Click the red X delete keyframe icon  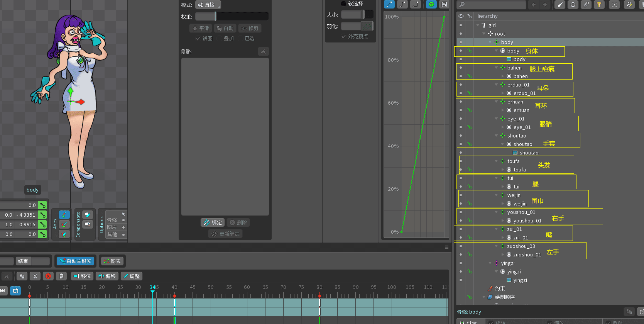point(48,276)
